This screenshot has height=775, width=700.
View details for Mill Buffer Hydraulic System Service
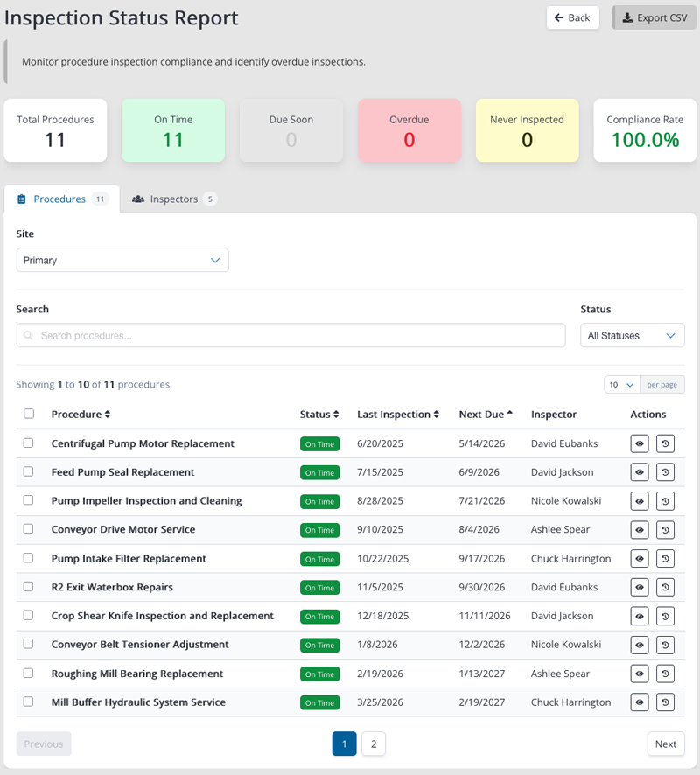[x=640, y=702]
